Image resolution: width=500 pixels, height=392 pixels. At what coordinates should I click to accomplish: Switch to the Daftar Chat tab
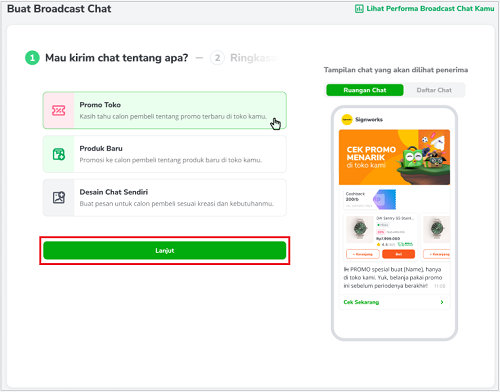[434, 90]
